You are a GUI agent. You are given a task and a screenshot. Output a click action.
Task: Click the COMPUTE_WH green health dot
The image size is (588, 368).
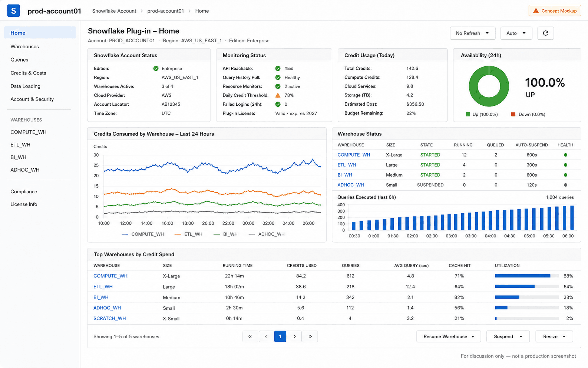(565, 155)
